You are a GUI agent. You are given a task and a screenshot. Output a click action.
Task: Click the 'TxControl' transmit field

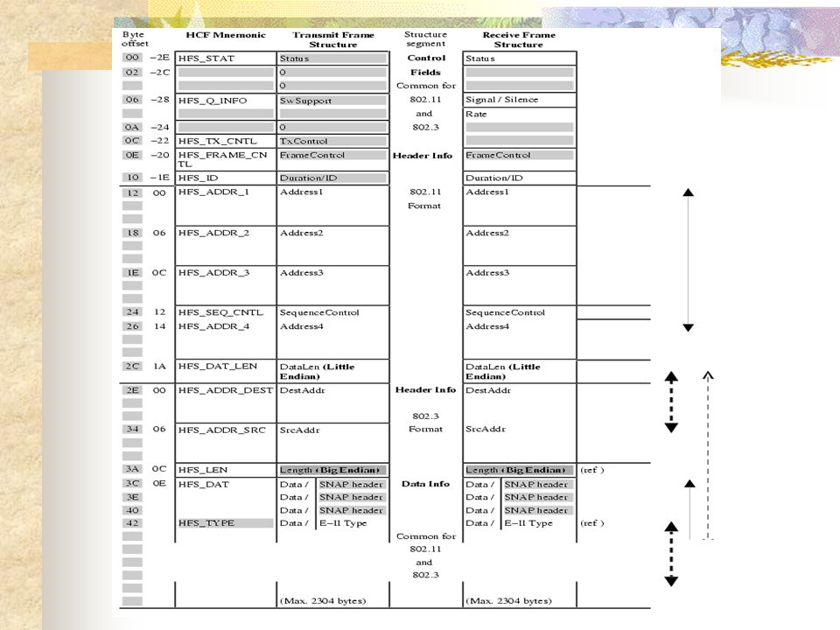point(332,142)
